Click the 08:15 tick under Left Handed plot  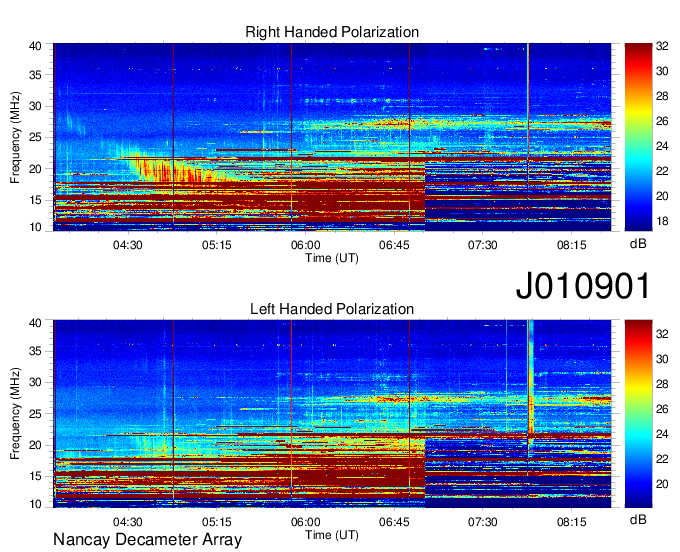(572, 522)
